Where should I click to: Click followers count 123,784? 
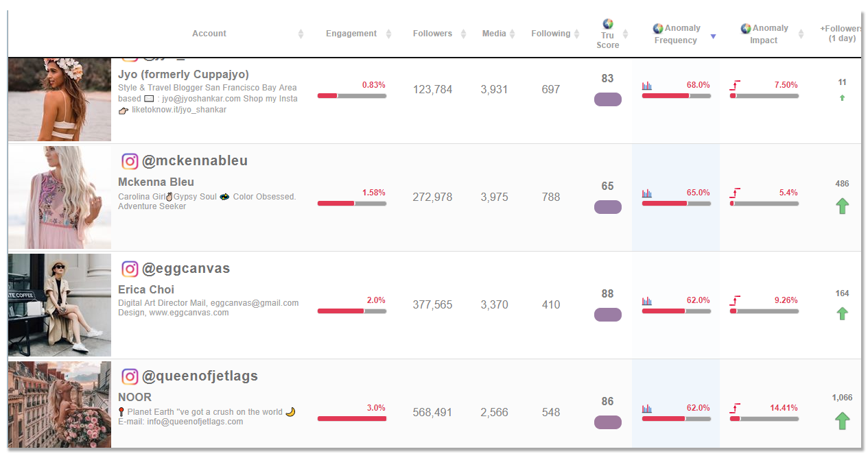[x=432, y=89]
